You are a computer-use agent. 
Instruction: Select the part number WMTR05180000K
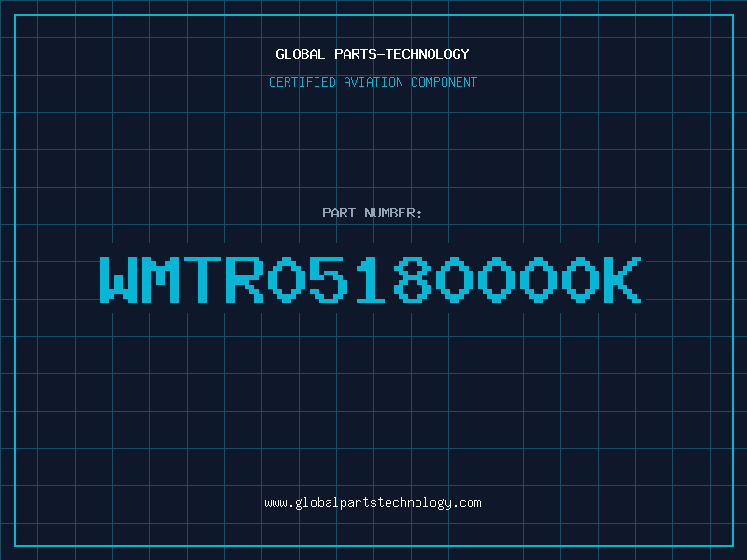pos(371,280)
